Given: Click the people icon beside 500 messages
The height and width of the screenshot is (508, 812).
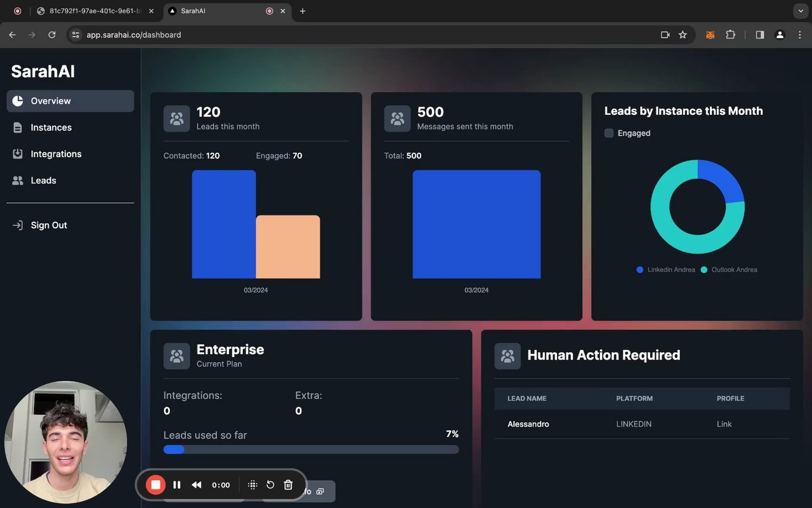Looking at the screenshot, I should [x=397, y=119].
